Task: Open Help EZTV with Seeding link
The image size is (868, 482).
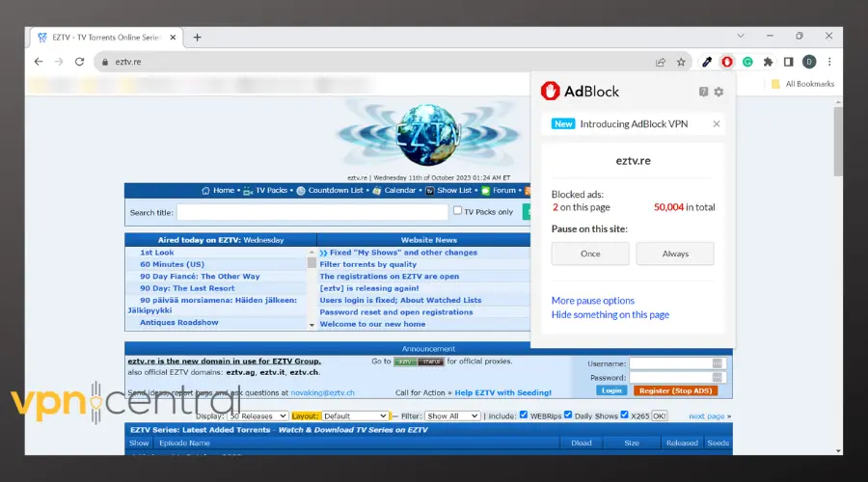Action: coord(502,393)
